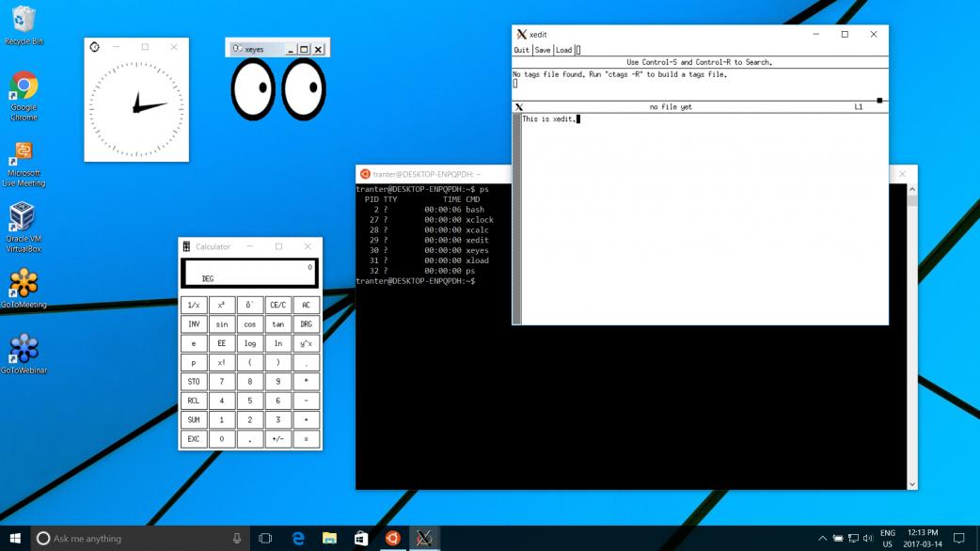
Task: Click the terminal's vertical scrollbar down arrow
Action: point(911,484)
